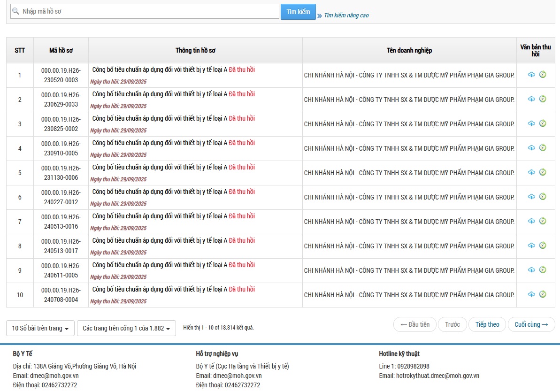Click the 'Đầu tiên' first page button
The image size is (560, 392).
pos(414,324)
